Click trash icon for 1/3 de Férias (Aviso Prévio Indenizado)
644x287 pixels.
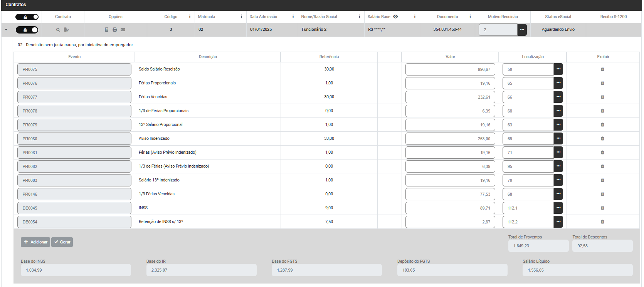(x=603, y=166)
